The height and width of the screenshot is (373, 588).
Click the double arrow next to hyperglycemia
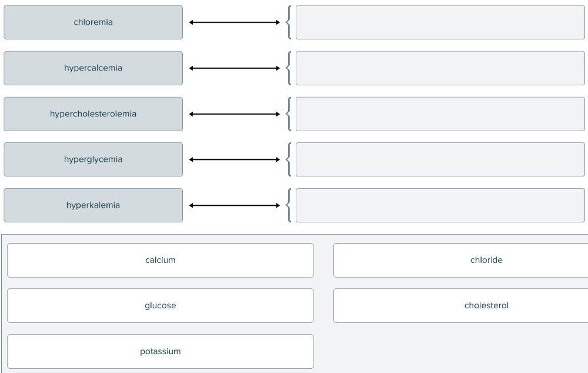click(x=235, y=159)
